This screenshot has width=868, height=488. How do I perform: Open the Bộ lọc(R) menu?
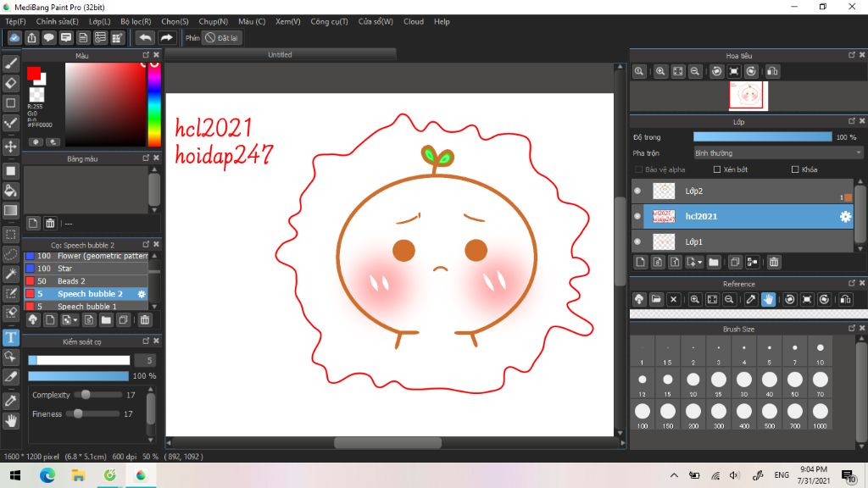click(136, 21)
